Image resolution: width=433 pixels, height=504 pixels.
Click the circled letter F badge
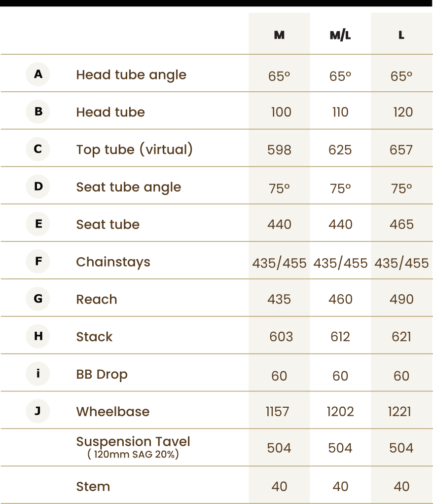pos(38,261)
